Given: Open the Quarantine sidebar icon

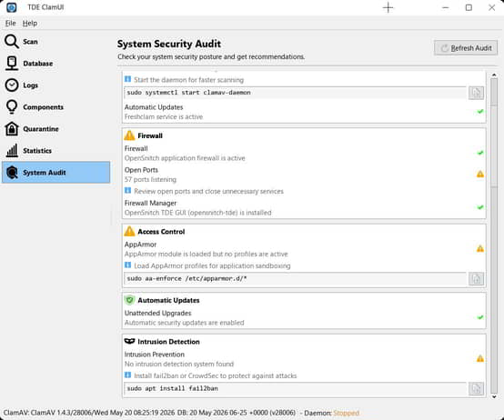Looking at the screenshot, I should coord(12,129).
